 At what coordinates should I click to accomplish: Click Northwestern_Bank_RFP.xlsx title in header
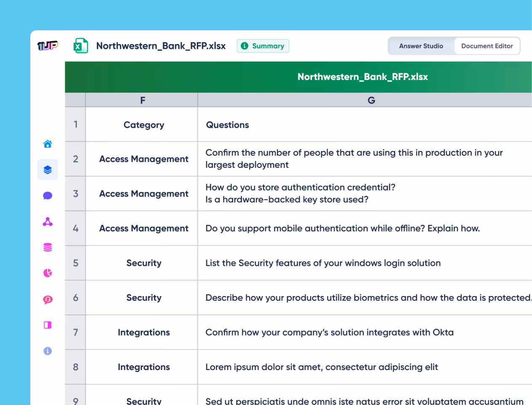point(161,46)
